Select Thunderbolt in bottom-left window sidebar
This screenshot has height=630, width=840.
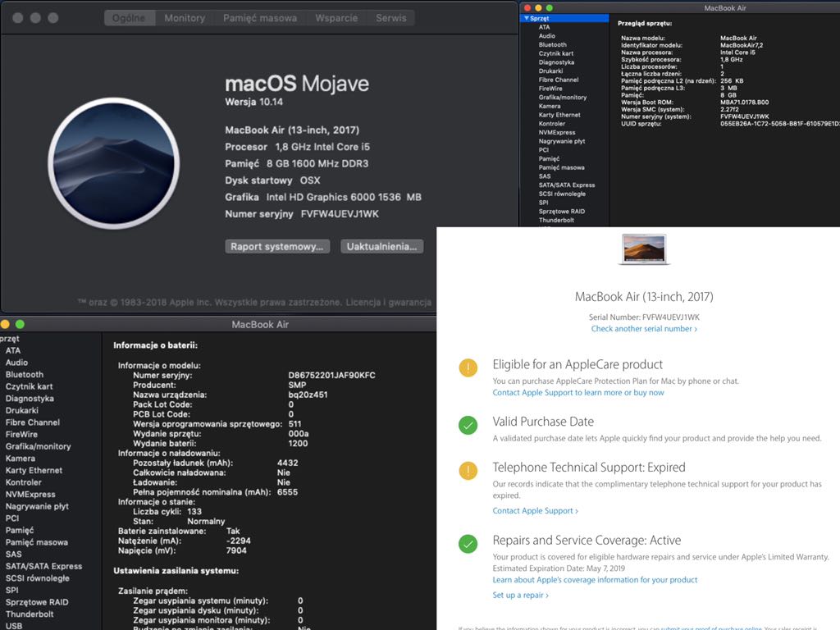[x=30, y=614]
